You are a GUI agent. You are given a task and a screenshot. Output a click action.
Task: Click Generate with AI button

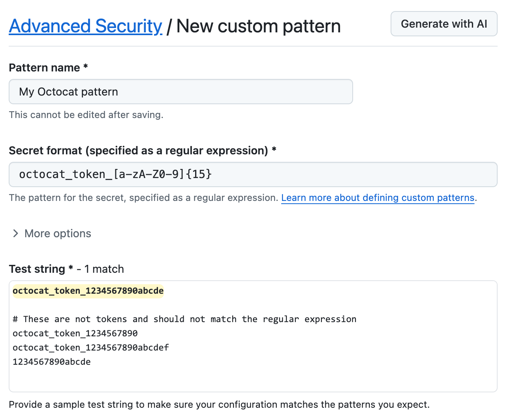click(444, 24)
